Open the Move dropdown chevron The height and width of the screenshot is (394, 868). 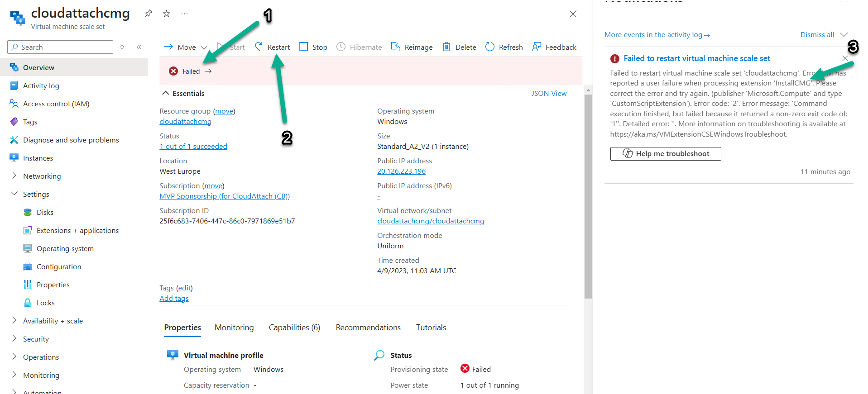tap(204, 47)
